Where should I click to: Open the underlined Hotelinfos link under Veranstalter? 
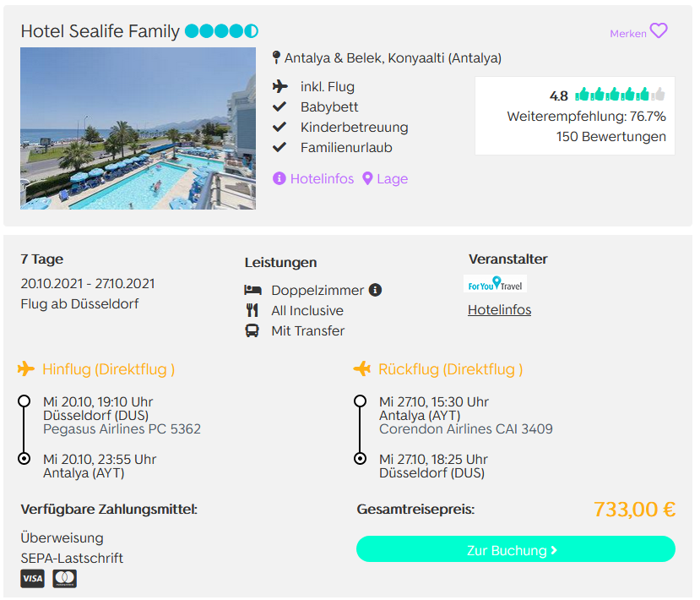(x=500, y=309)
